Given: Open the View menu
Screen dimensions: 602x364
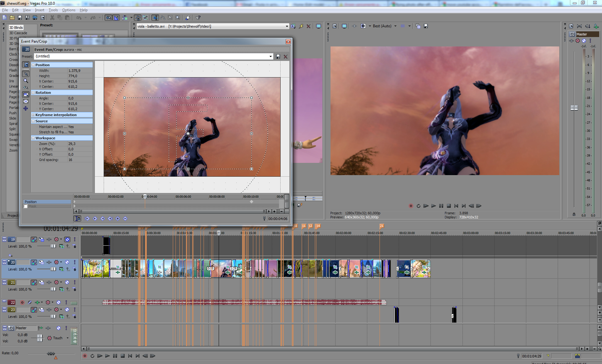Looking at the screenshot, I should (27, 10).
